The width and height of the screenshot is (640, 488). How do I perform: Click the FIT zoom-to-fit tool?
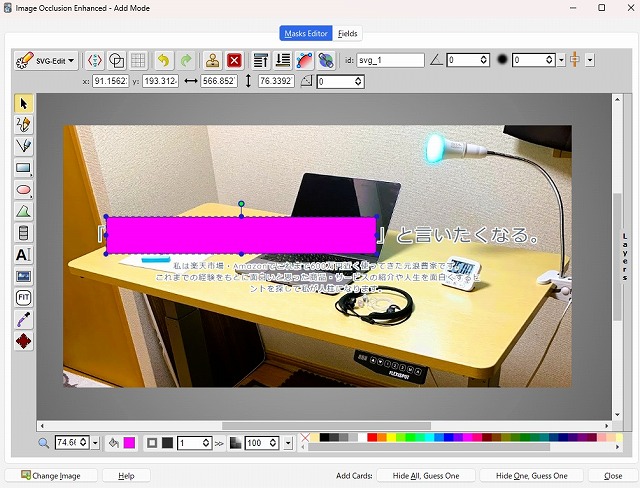(24, 298)
